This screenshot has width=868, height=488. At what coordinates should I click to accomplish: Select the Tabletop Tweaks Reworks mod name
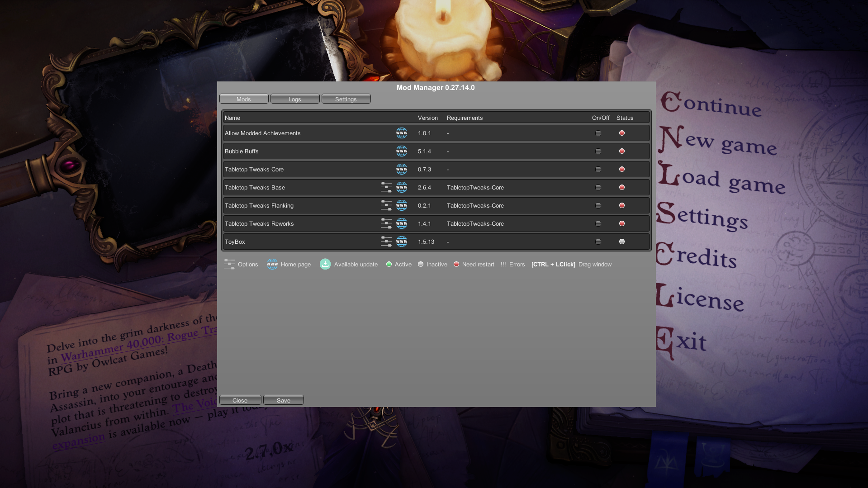click(259, 223)
